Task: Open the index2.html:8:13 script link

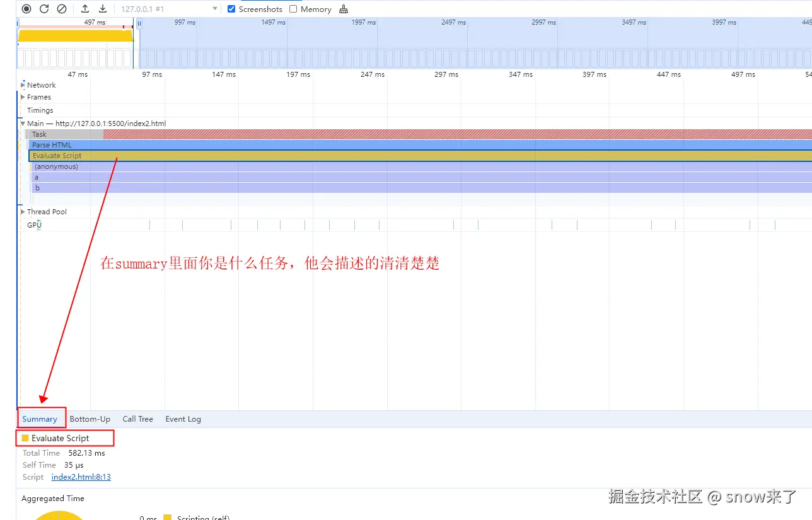Action: [81, 477]
